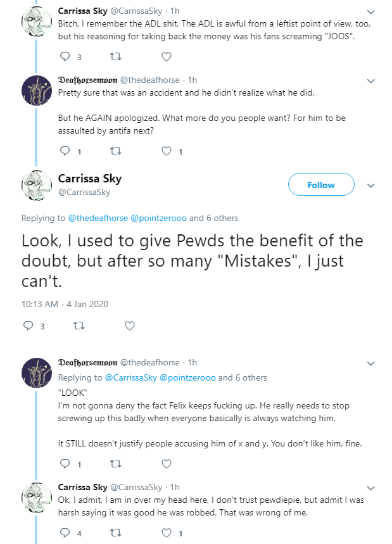Viewport: 392px width, 544px height.
Task: Open Deafhorsemoon's avatar on the 'LOOK' reply
Action: click(x=37, y=372)
